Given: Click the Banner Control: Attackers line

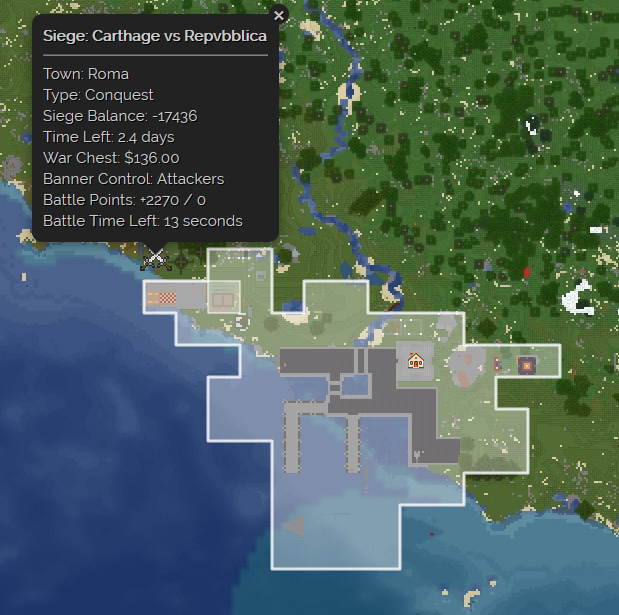Looking at the screenshot, I should pyautogui.click(x=133, y=179).
